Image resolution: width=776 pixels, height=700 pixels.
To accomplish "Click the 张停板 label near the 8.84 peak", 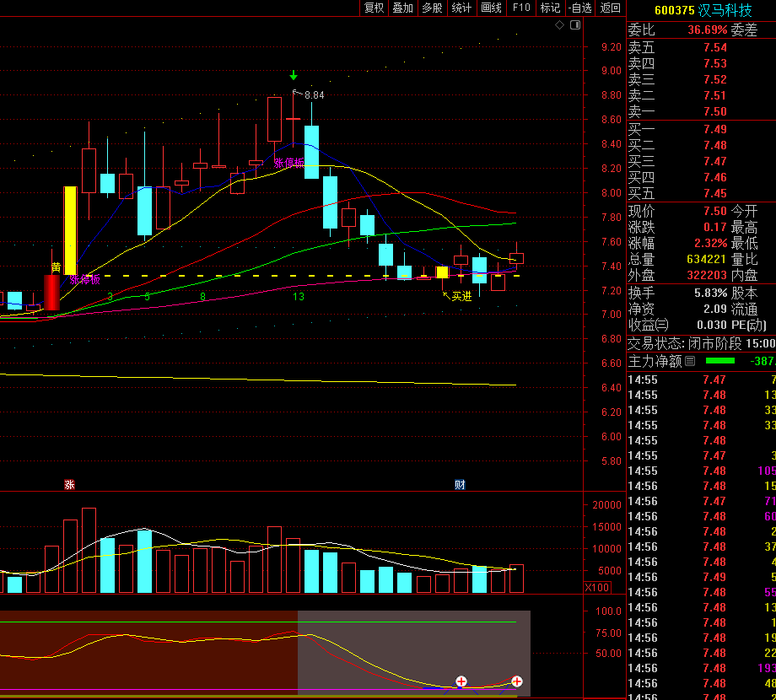I will coord(289,163).
